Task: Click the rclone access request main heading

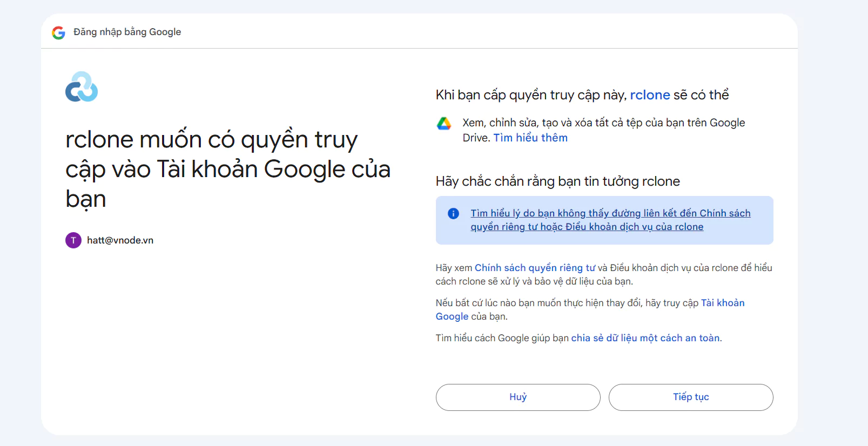Action: pos(227,169)
